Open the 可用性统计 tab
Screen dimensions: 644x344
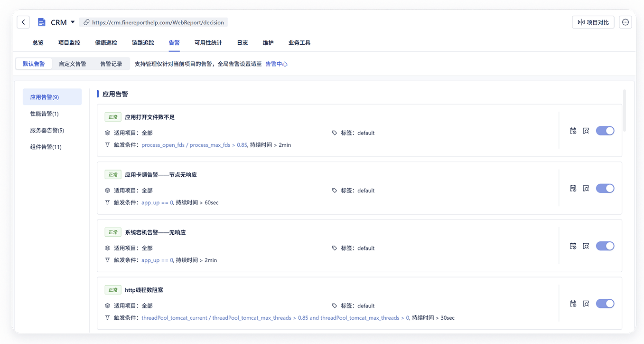(x=208, y=43)
